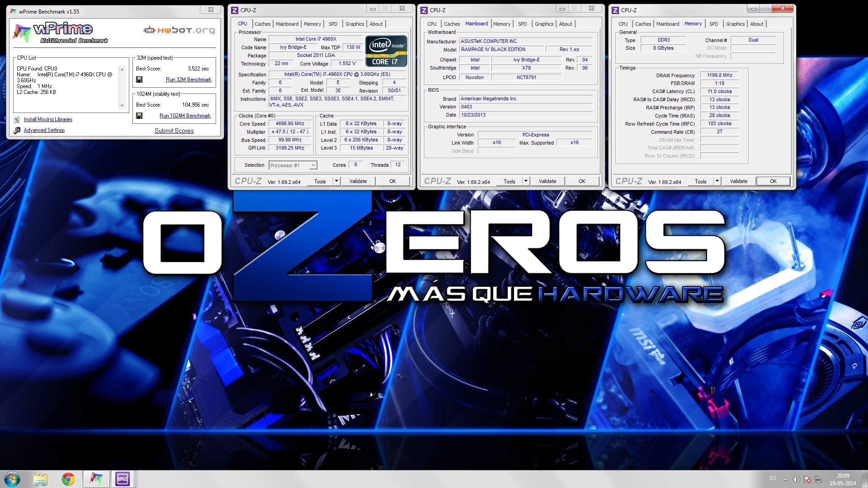
Task: Open the Advanced Settings link
Action: click(x=44, y=130)
